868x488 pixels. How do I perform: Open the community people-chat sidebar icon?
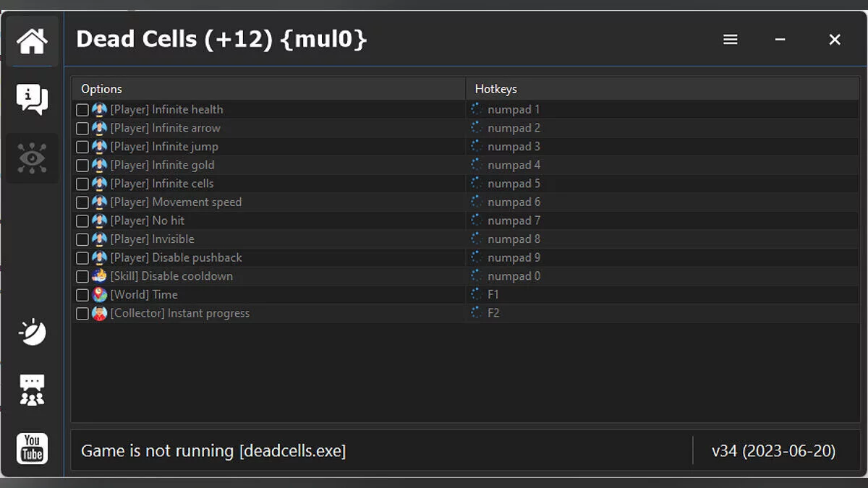32,390
